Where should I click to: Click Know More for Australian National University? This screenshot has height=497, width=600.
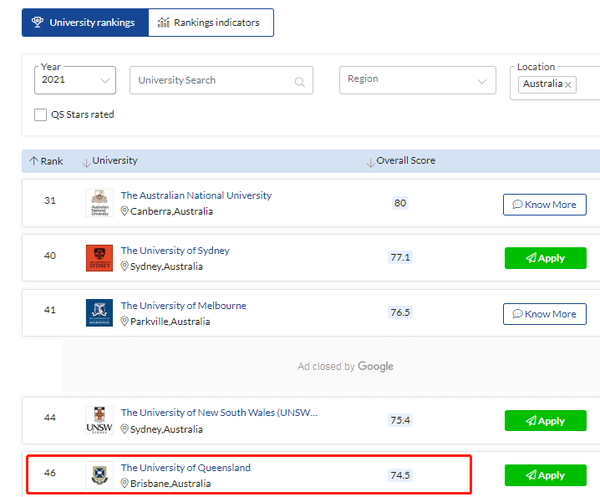tap(545, 205)
